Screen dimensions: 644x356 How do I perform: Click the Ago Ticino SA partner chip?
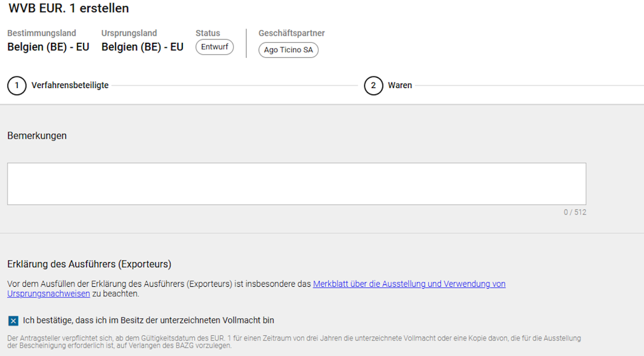tap(288, 50)
